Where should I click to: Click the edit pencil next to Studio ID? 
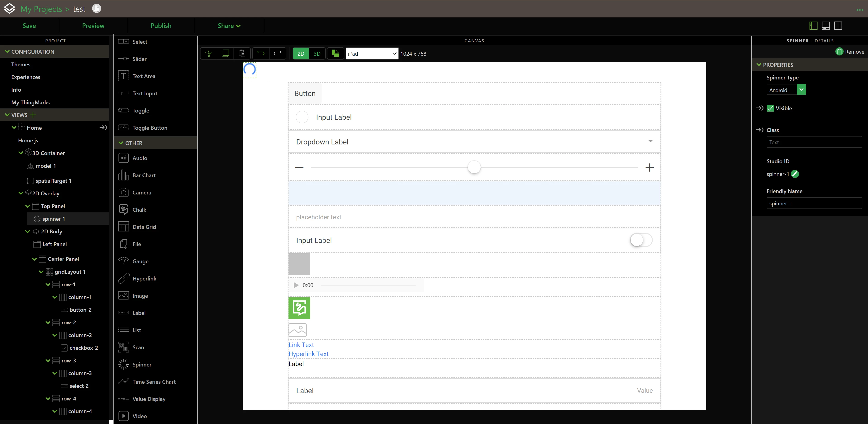795,174
